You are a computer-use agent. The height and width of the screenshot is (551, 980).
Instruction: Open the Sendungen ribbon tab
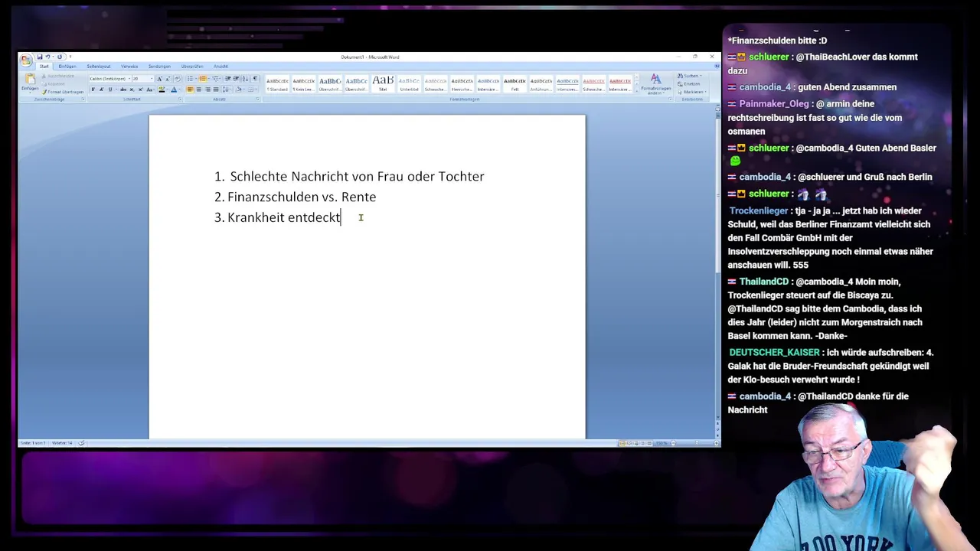[x=159, y=67]
